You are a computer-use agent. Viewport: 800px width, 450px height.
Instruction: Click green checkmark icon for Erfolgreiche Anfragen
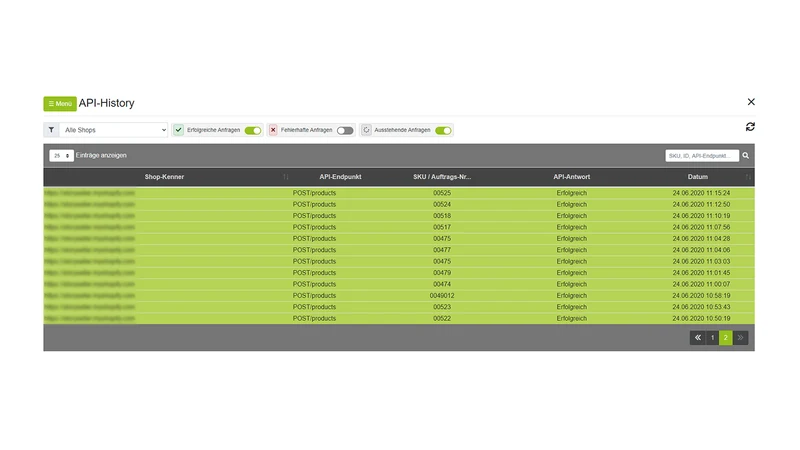(x=179, y=130)
